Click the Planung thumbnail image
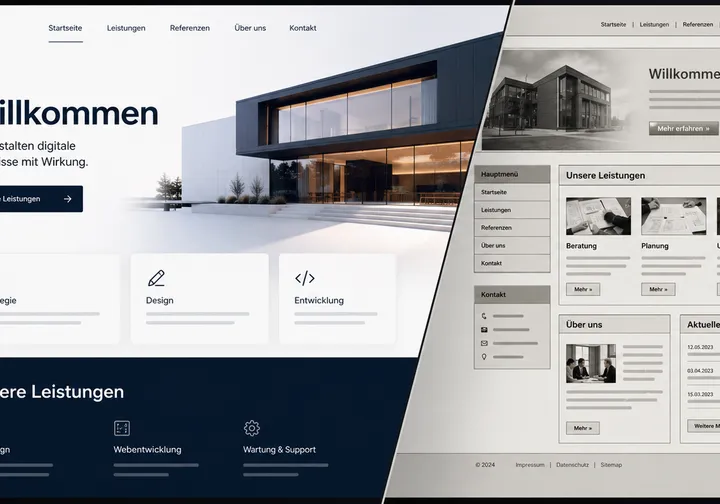The image size is (720, 504). (674, 216)
